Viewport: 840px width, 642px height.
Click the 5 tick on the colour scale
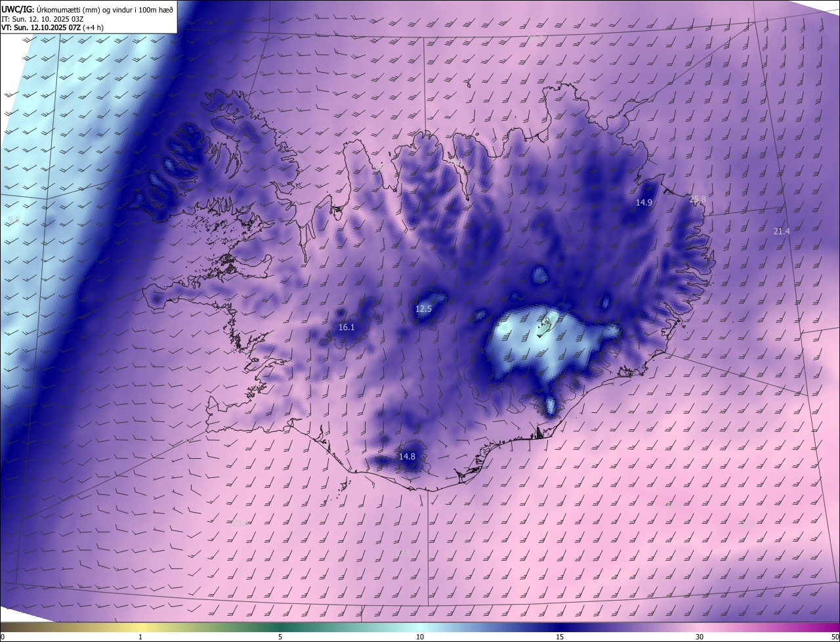click(280, 637)
